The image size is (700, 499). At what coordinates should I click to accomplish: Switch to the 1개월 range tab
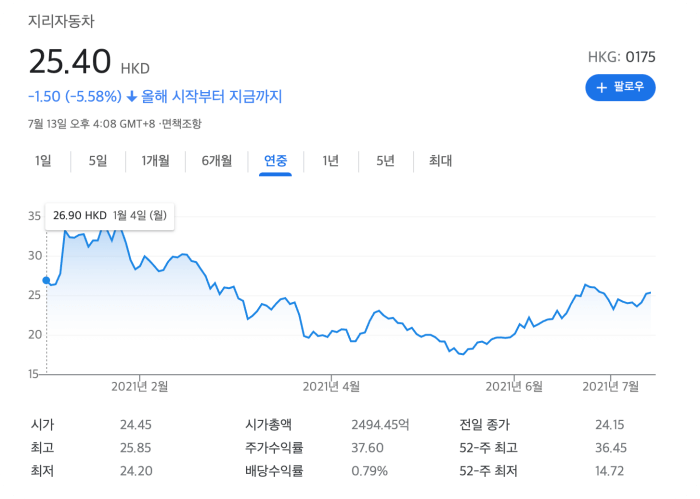(155, 161)
